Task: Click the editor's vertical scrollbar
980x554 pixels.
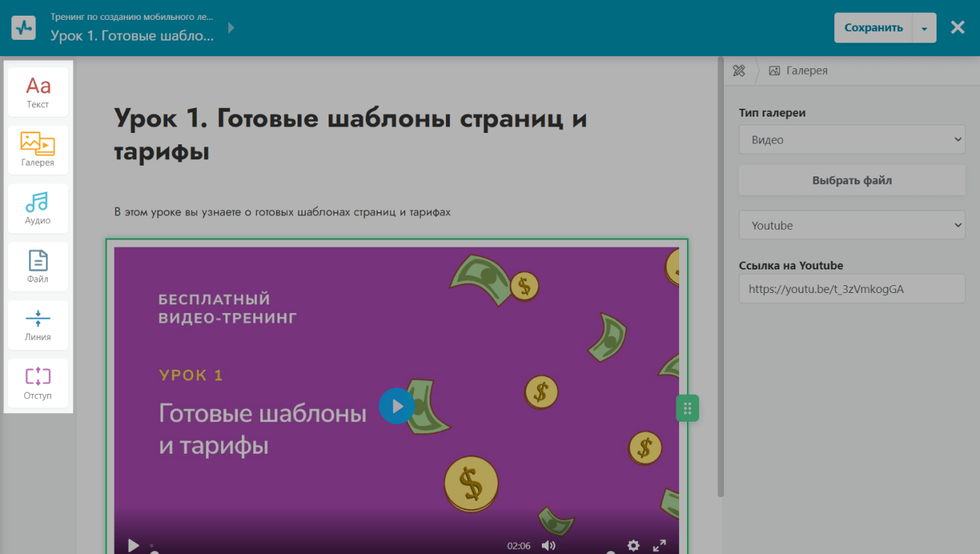Action: (720, 277)
